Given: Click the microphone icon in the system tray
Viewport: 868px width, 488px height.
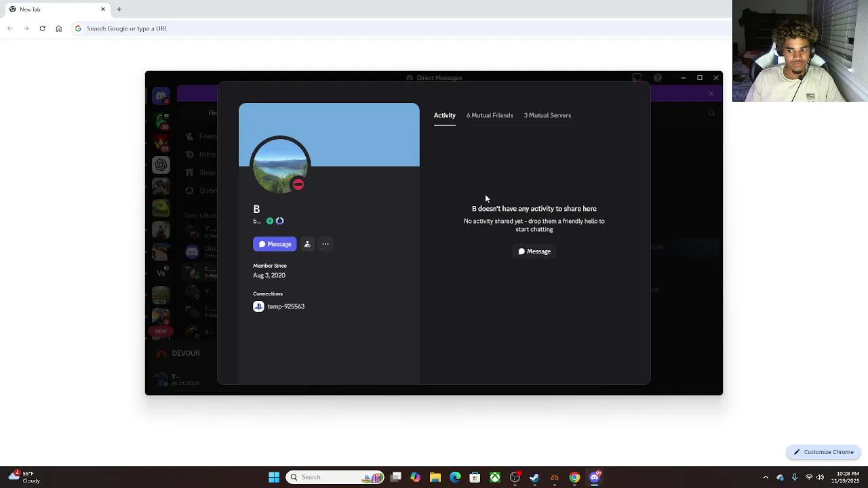Looking at the screenshot, I should [794, 477].
